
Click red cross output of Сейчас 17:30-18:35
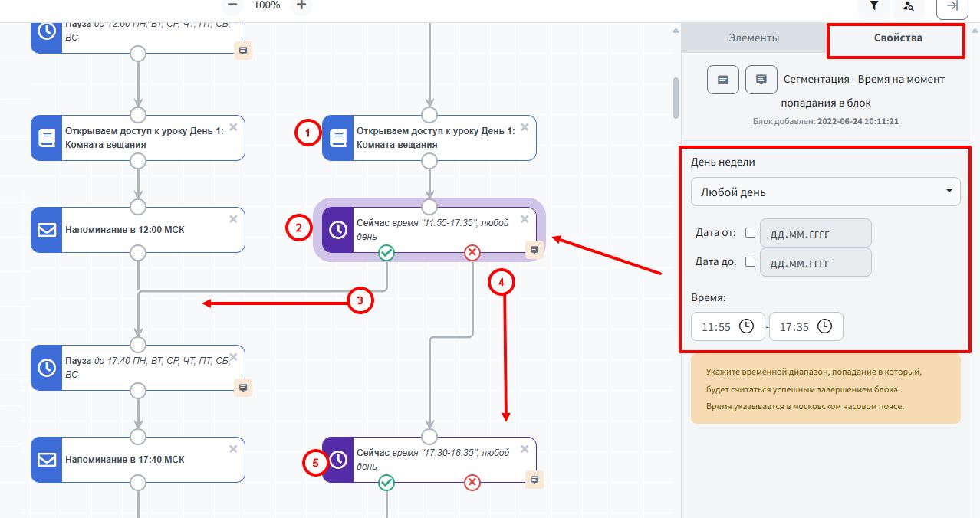[472, 483]
